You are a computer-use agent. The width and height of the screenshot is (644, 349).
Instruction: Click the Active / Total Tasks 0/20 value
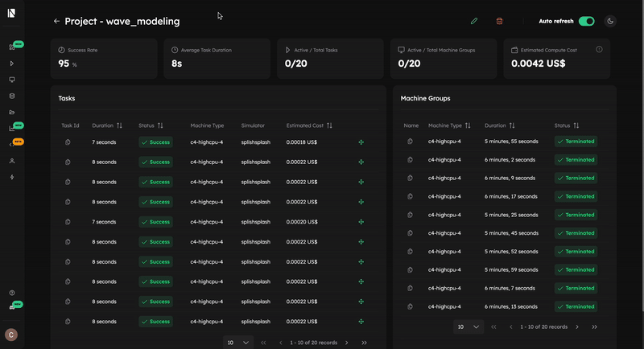(295, 64)
